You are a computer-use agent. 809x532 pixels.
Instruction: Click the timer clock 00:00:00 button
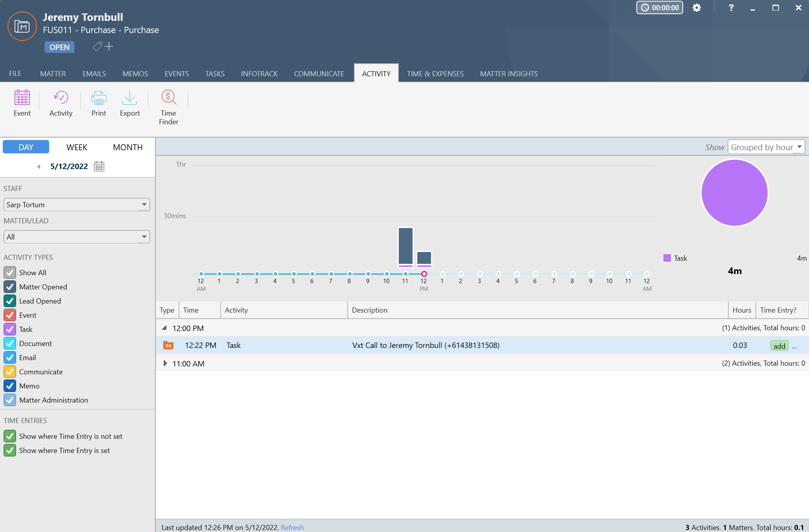tap(660, 8)
